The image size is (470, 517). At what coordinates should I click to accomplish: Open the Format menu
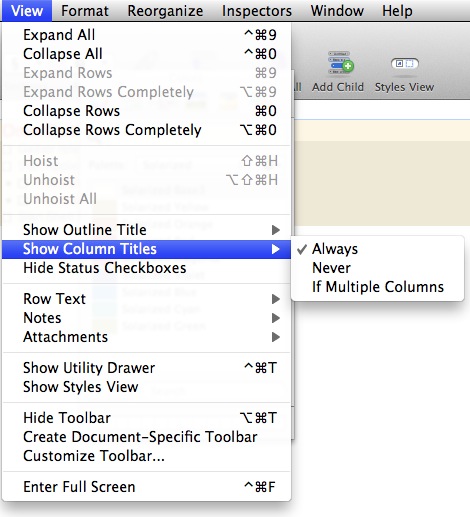tap(85, 11)
